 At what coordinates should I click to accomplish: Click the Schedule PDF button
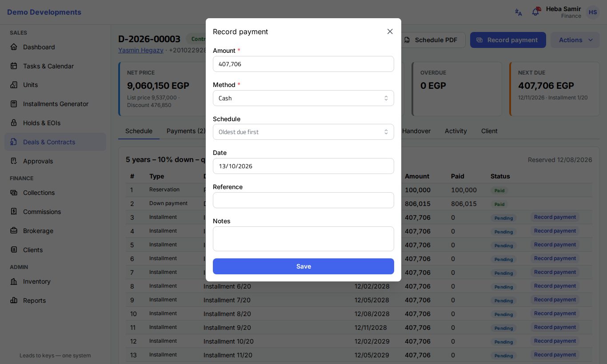(431, 40)
